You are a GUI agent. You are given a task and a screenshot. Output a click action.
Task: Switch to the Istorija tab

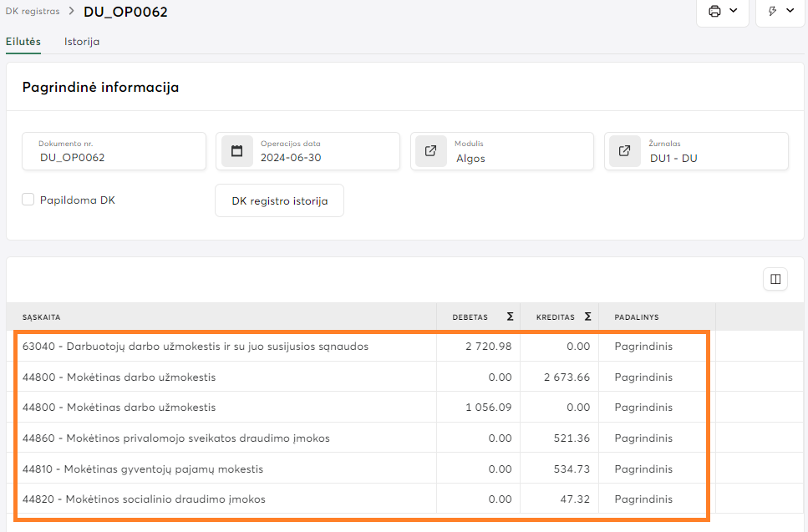(82, 42)
